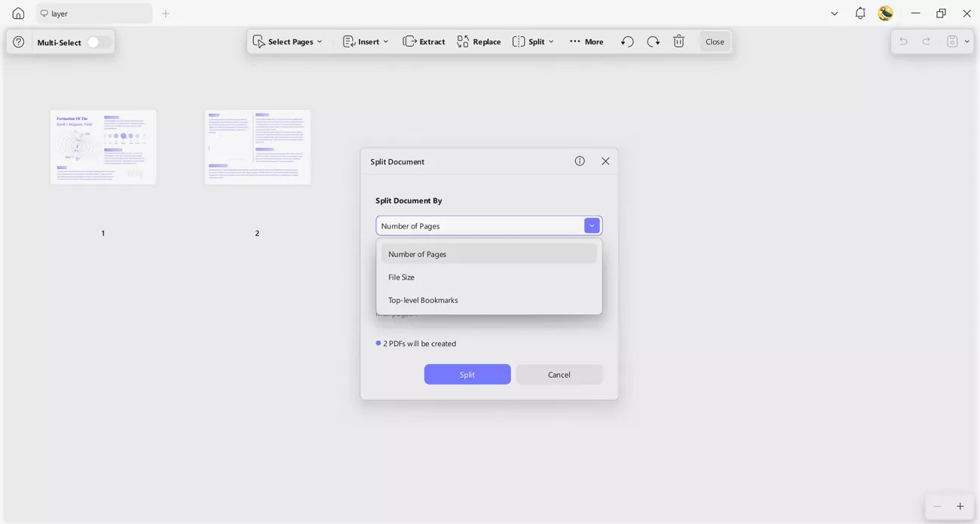Cancel the Split Document dialog

click(x=559, y=374)
